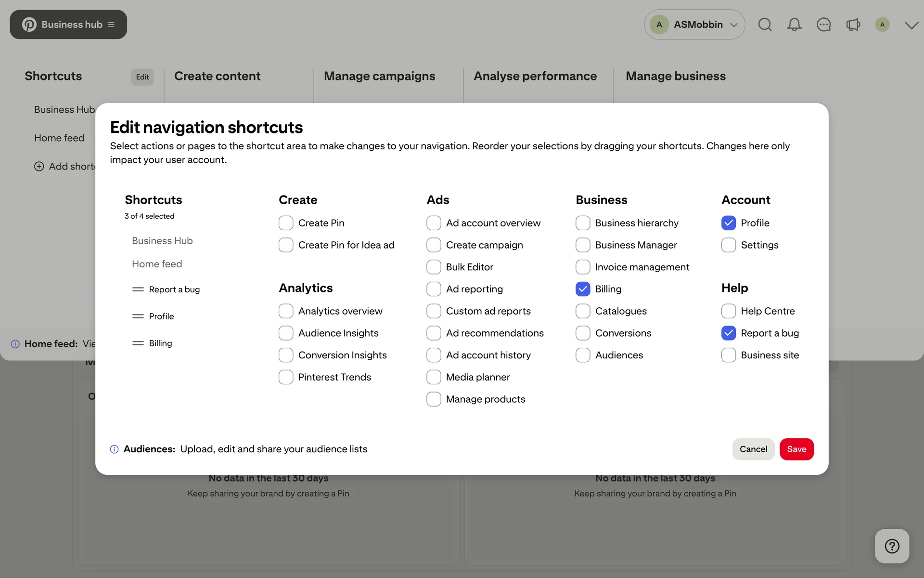
Task: Click the Audiences info icon
Action: [x=114, y=449]
